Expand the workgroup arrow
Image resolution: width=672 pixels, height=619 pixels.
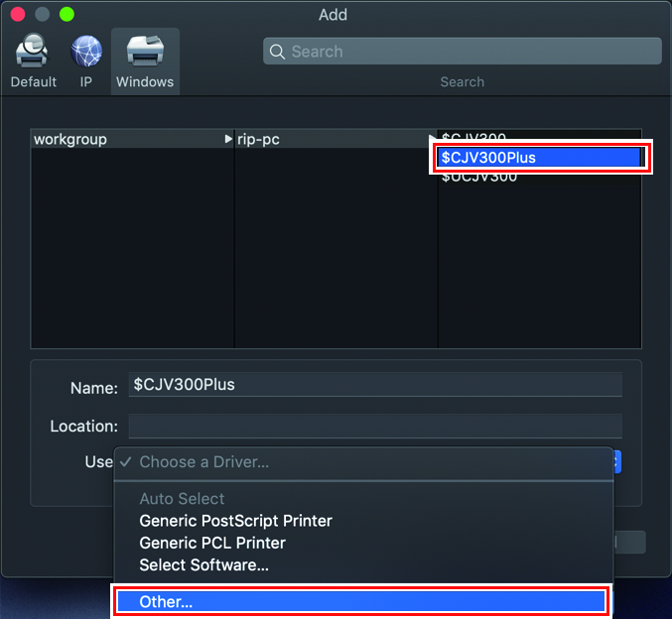(228, 139)
